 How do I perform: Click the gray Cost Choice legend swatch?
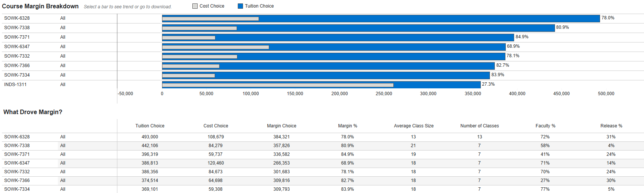coord(195,6)
